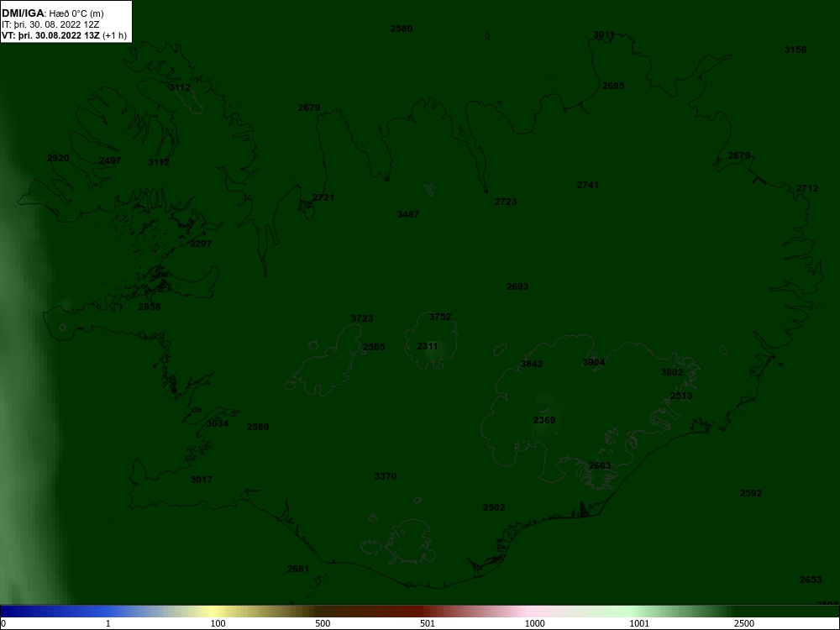840x630 pixels.
Task: Click the 2497 value on the map
Action: click(110, 160)
